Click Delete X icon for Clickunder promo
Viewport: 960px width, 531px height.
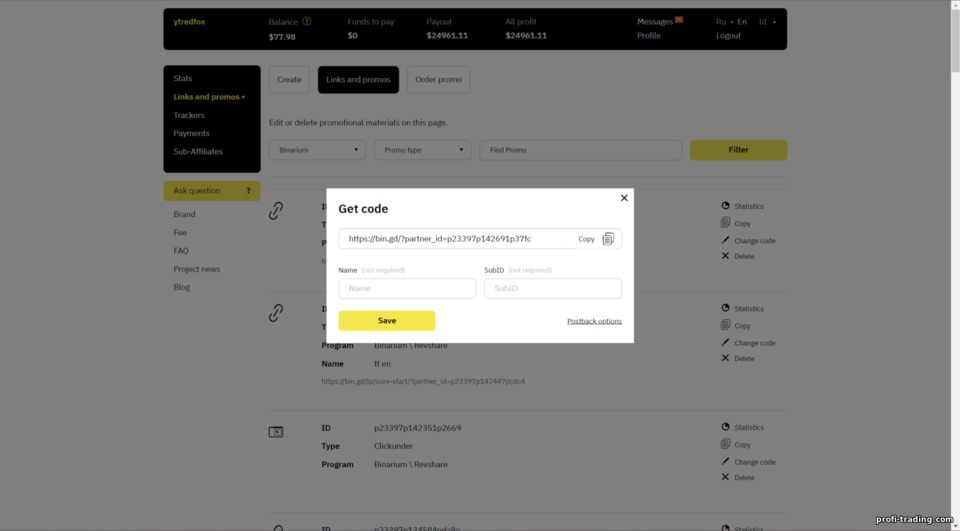pyautogui.click(x=726, y=477)
